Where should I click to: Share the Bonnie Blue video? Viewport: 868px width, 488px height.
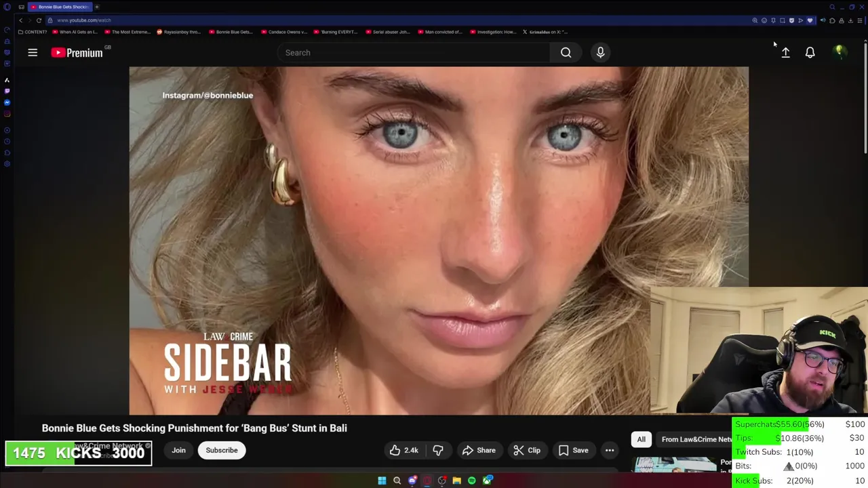coord(479,450)
